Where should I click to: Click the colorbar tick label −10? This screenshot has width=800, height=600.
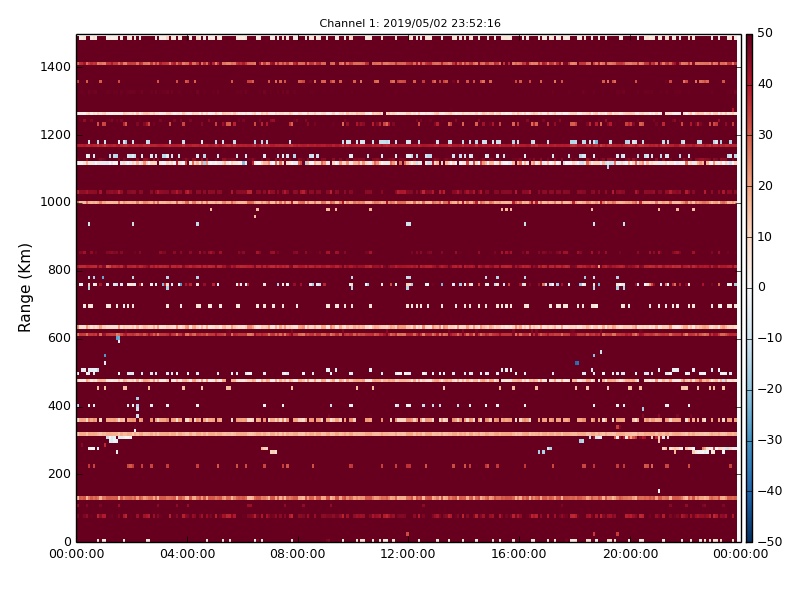point(769,338)
